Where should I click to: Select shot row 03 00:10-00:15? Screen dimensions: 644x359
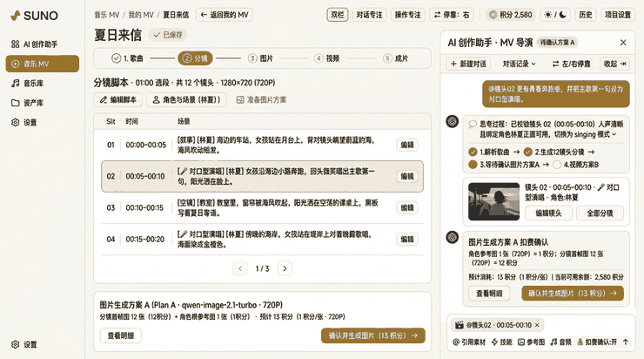pos(263,207)
